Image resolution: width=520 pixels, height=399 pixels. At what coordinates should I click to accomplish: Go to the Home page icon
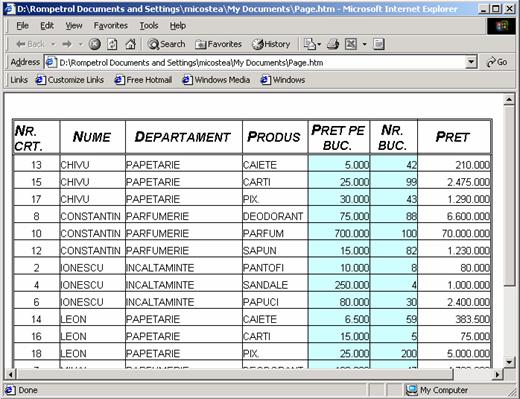tap(130, 44)
